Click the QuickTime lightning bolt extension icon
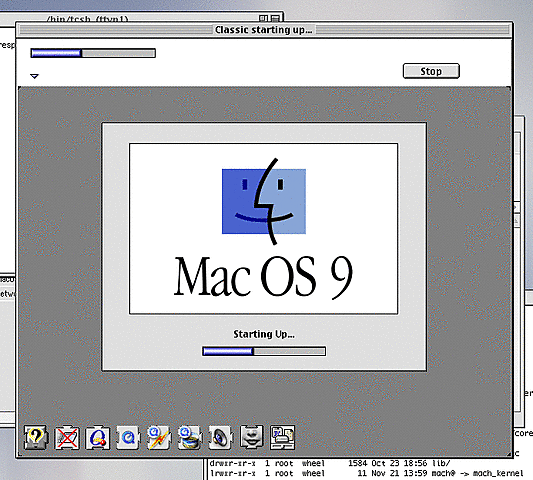The image size is (533, 480). click(x=159, y=438)
